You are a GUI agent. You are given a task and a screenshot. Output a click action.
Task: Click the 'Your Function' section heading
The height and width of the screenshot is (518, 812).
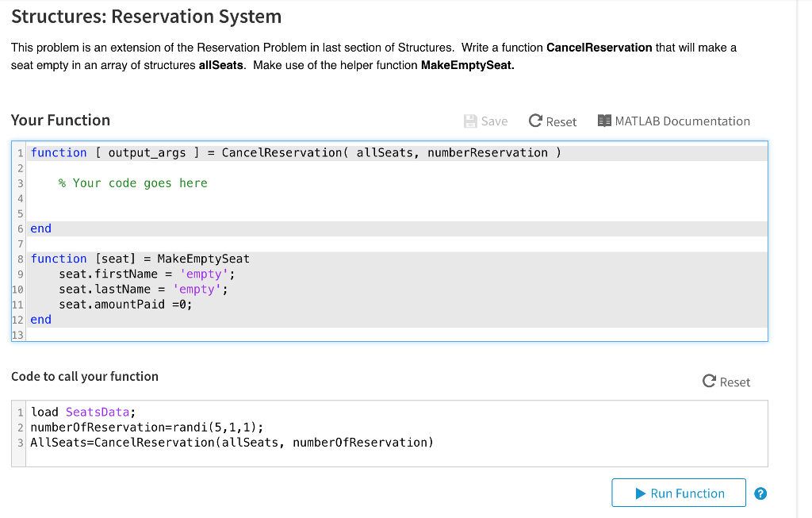tap(60, 121)
